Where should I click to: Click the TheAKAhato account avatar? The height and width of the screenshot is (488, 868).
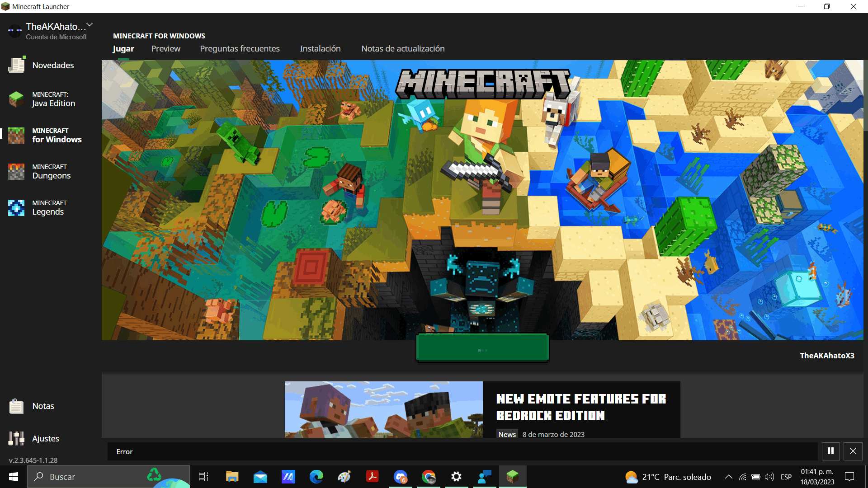pos(15,31)
